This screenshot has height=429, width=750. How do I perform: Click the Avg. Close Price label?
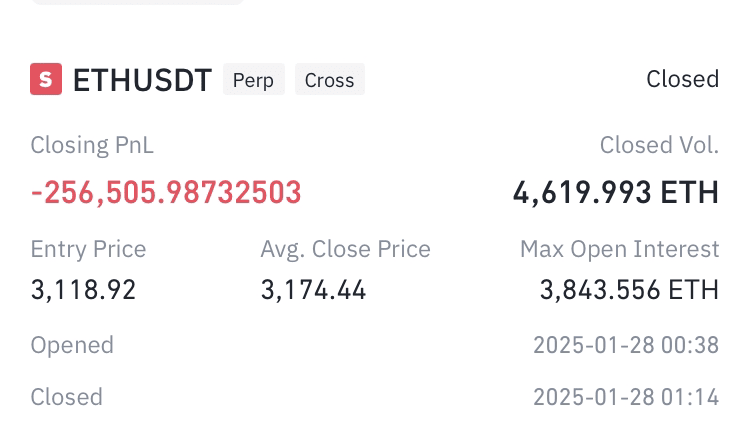click(345, 249)
